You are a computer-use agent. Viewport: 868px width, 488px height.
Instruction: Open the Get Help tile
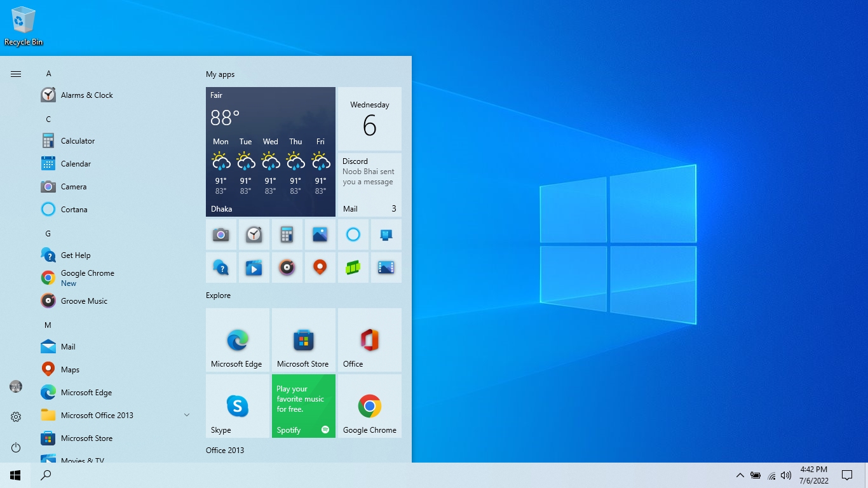220,268
